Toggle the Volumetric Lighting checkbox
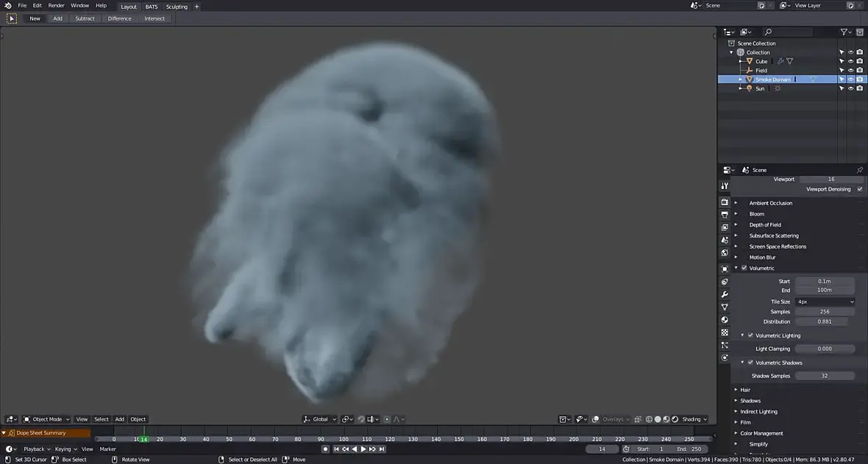The width and height of the screenshot is (868, 464). coord(750,335)
